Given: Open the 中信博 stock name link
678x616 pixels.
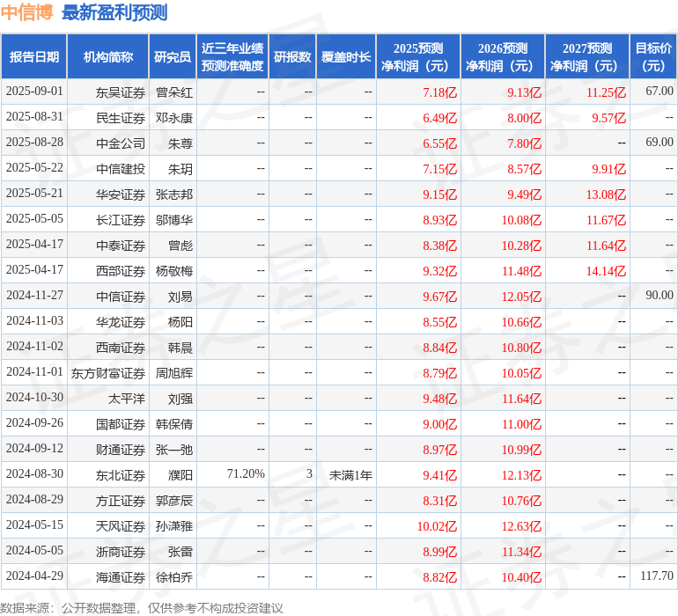Looking at the screenshot, I should (26, 13).
